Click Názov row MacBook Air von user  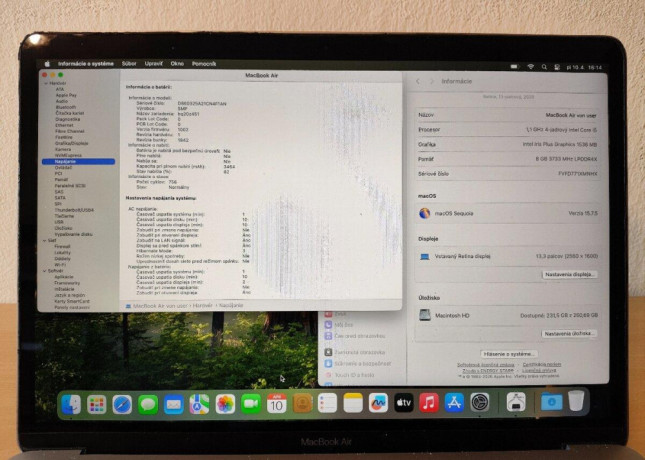(x=507, y=115)
